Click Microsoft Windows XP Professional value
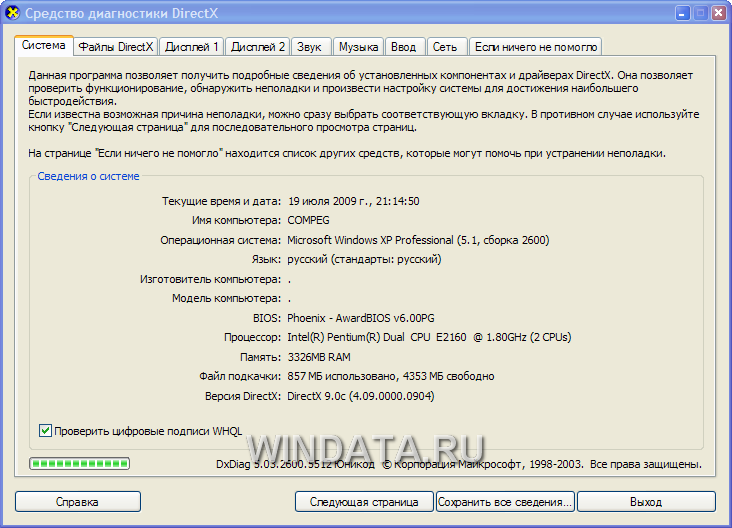732x528 pixels. [x=418, y=240]
